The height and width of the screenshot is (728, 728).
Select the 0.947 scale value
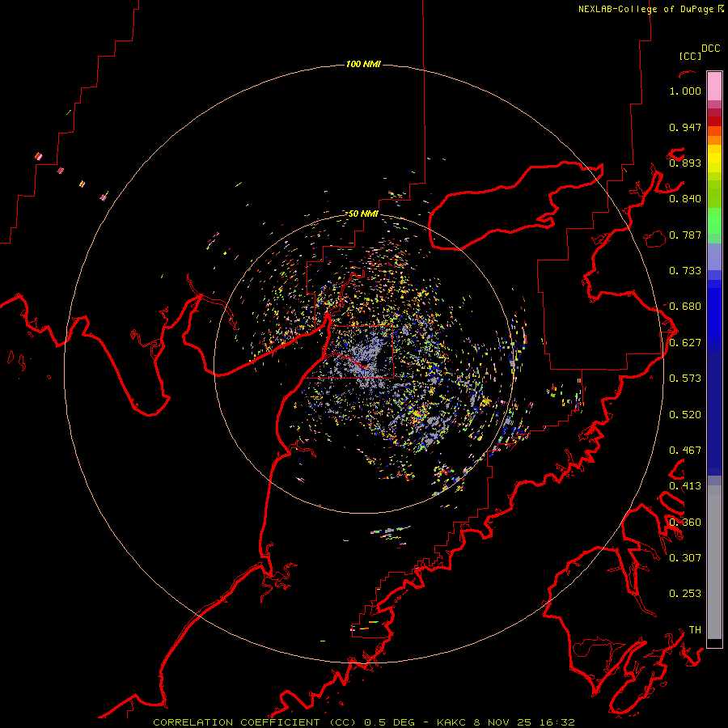(x=685, y=127)
